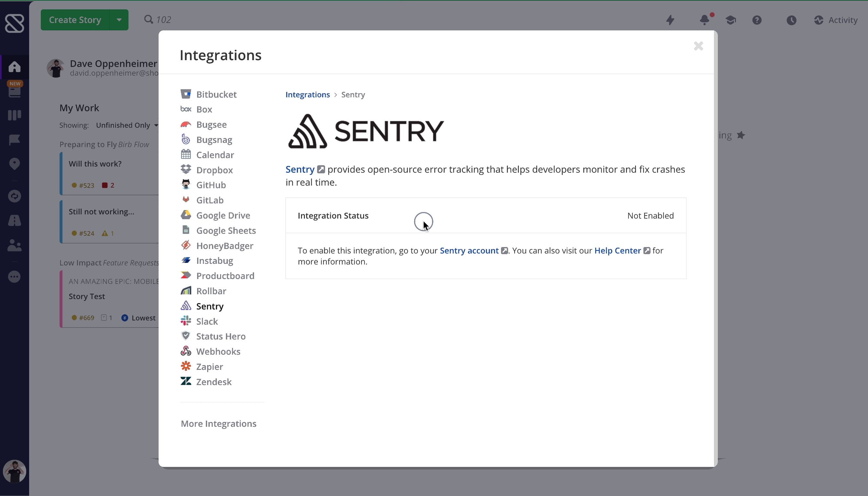The image size is (868, 496).
Task: Click the star icon behind the dialog
Action: point(740,135)
